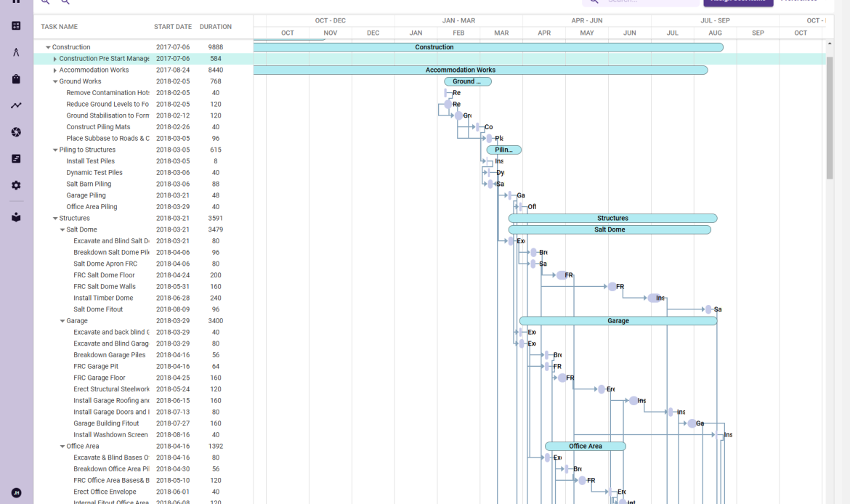Image resolution: width=850 pixels, height=504 pixels.
Task: Select the Dynamic Test Piles row
Action: tap(143, 172)
